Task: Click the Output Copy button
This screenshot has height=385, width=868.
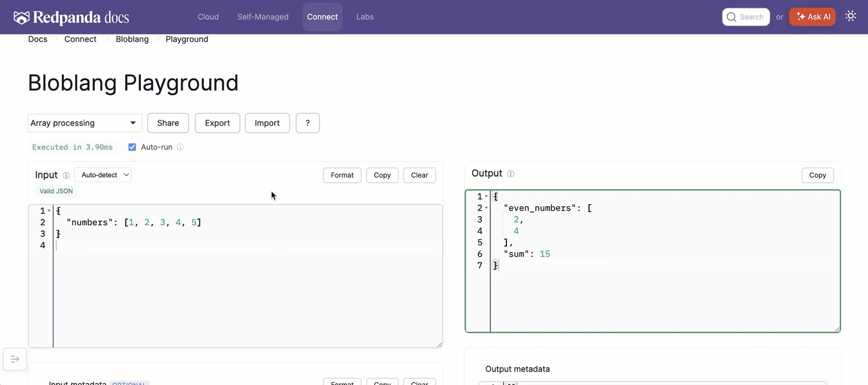Action: click(817, 175)
